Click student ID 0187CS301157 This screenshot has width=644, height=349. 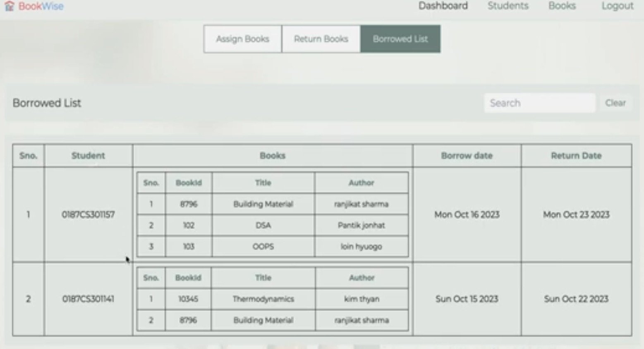(88, 214)
